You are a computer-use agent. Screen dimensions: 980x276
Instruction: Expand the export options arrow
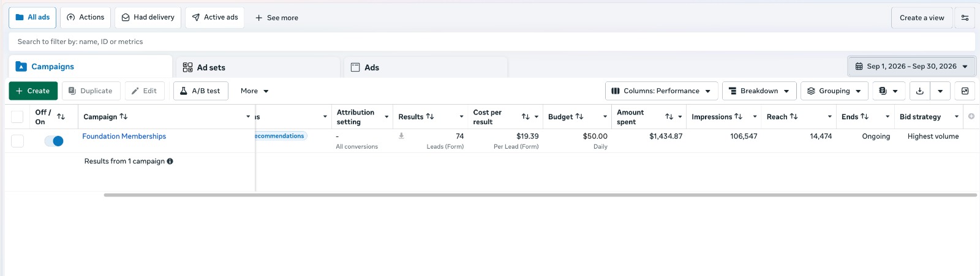[x=940, y=91]
